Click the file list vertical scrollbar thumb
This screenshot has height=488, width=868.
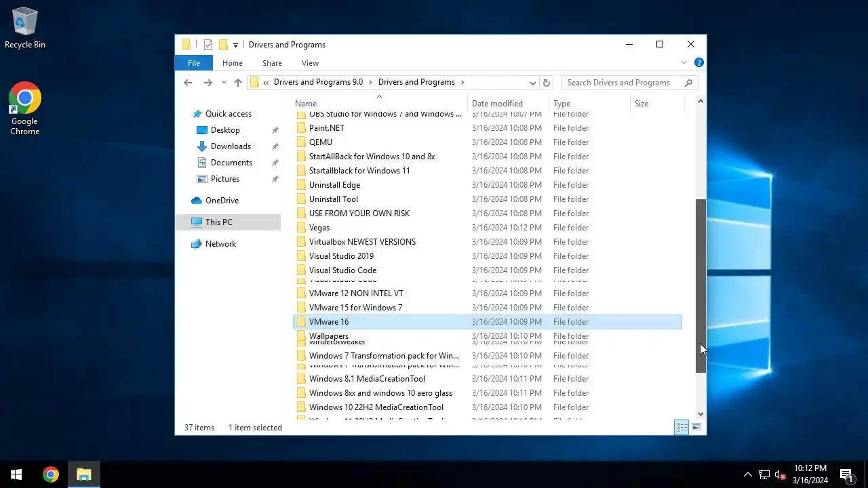(701, 286)
